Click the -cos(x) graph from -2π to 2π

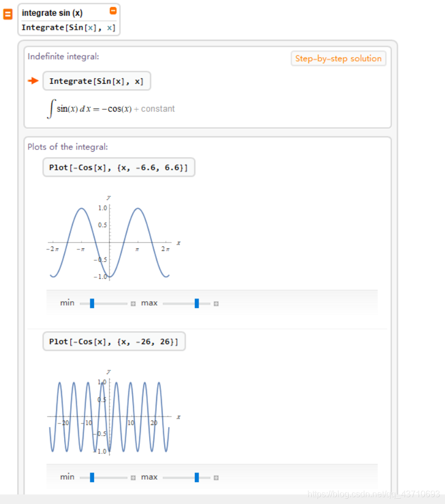(x=110, y=242)
